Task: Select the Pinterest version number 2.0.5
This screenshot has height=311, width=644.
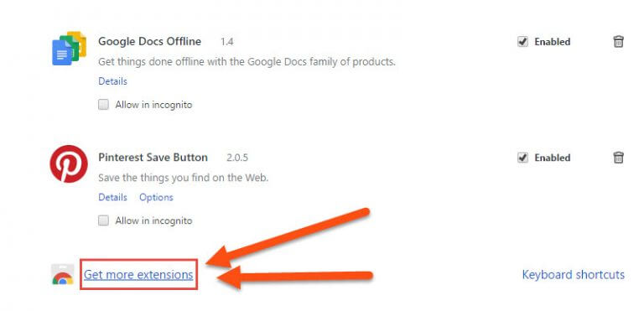Action: click(x=237, y=158)
